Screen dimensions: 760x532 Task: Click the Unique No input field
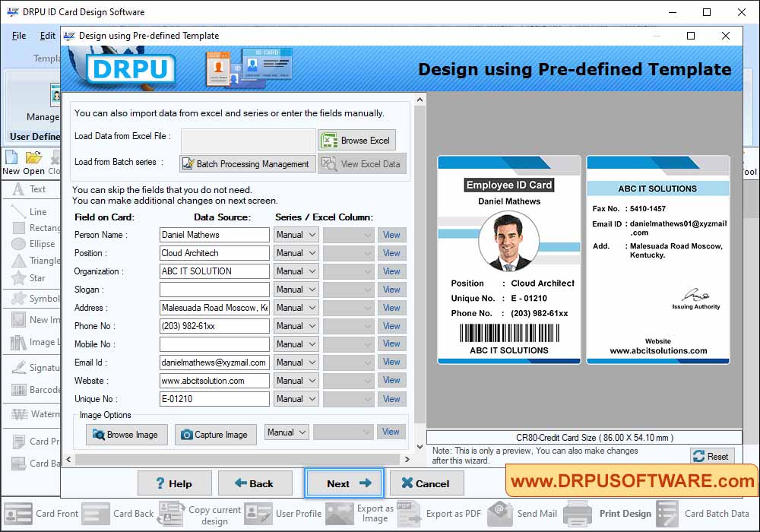(x=214, y=399)
